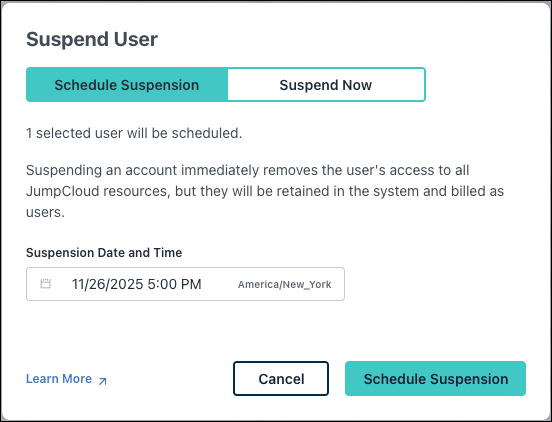Confirm with the Schedule Suspension button at bottom

coord(435,379)
